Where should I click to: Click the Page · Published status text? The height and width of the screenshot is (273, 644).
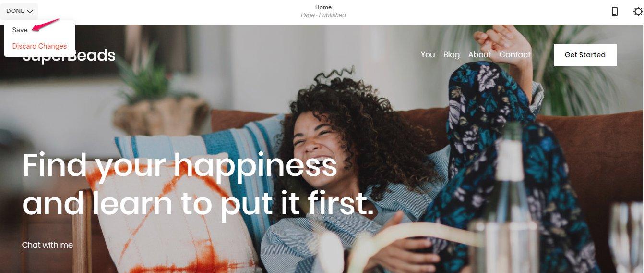pyautogui.click(x=323, y=15)
